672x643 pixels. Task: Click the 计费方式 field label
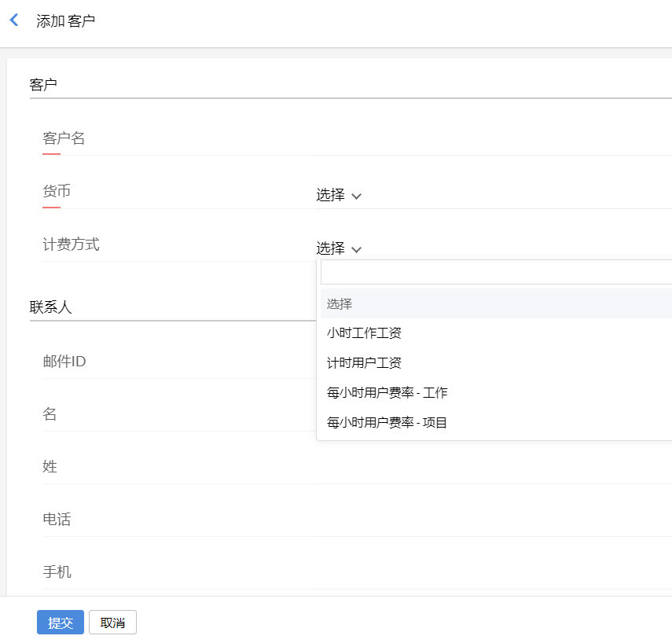coord(71,244)
